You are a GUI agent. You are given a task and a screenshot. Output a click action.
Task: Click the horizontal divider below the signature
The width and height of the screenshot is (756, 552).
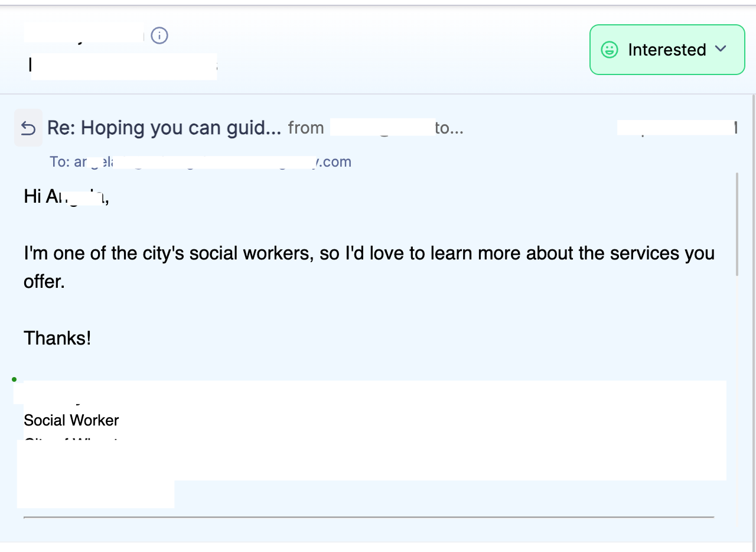(x=369, y=517)
